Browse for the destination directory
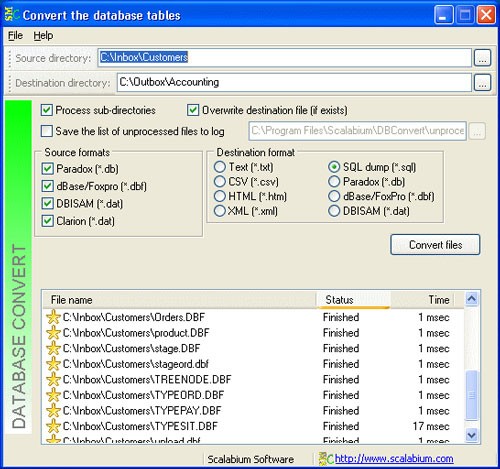 tap(482, 83)
